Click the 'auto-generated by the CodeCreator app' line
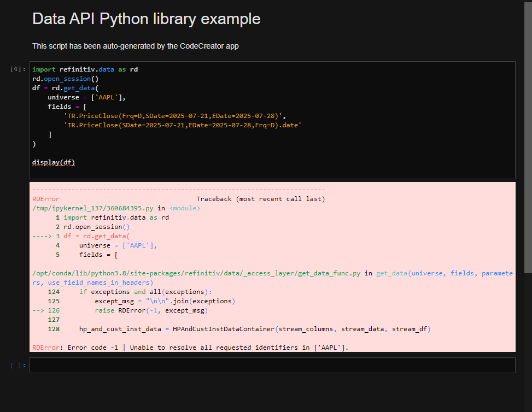This screenshot has height=412, width=532. (136, 46)
